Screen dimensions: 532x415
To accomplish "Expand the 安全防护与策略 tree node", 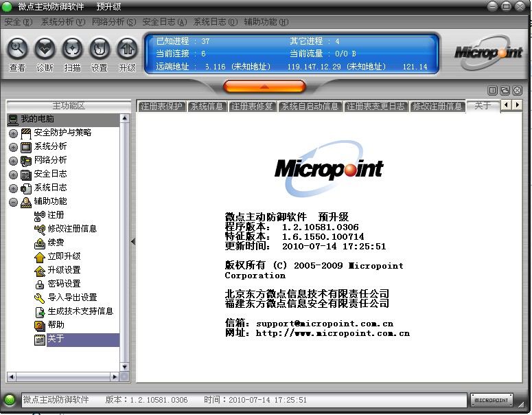I will point(13,133).
